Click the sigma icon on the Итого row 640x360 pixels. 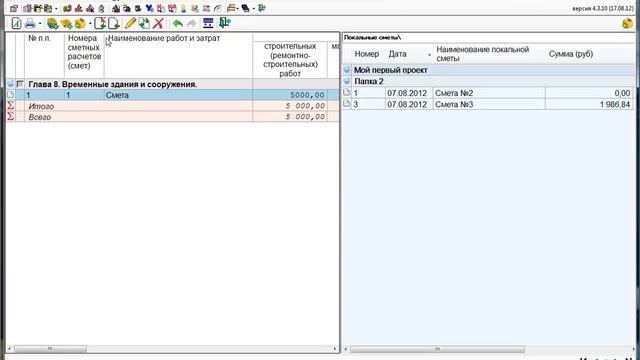coord(11,106)
